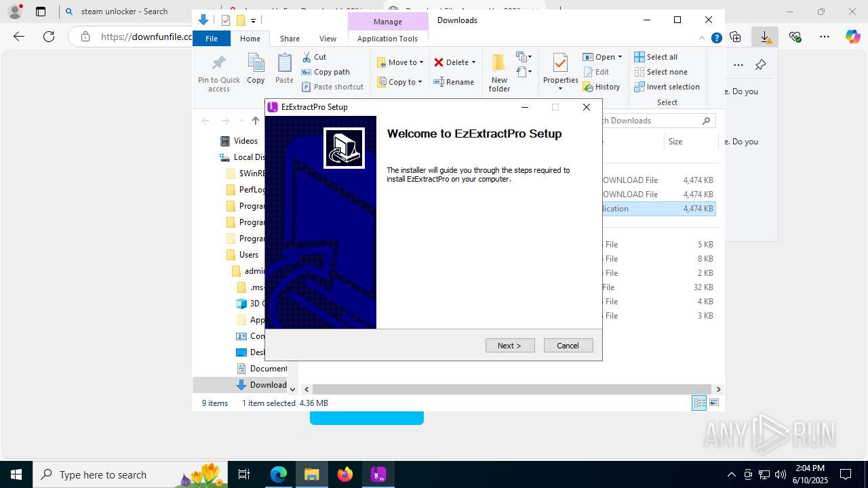The width and height of the screenshot is (868, 488).
Task: Click the Paste icon in ribbon
Action: tap(284, 69)
